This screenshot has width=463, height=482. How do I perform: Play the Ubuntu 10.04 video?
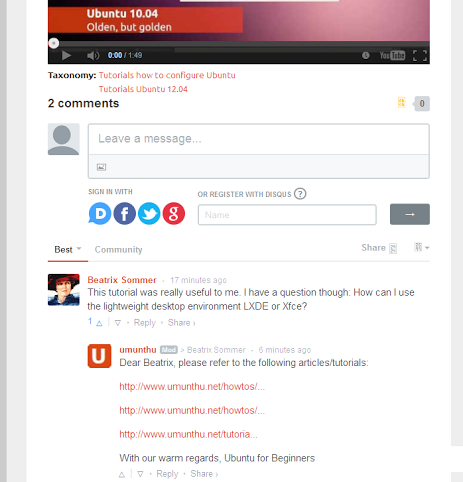coord(66,55)
